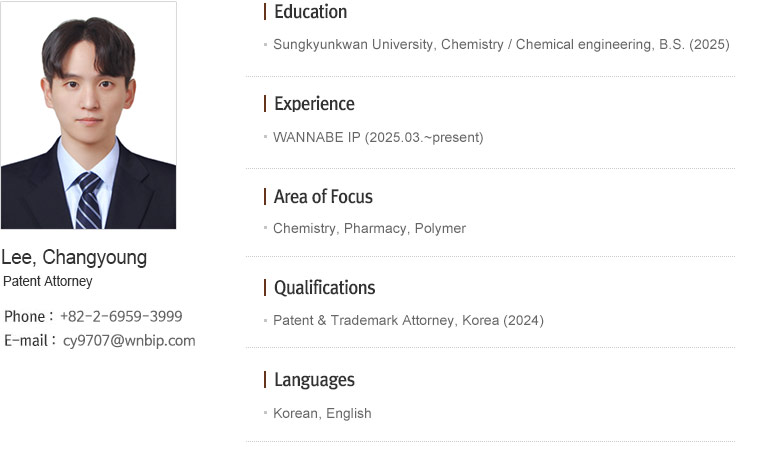Click the red bar beside Qualifications

pos(265,287)
